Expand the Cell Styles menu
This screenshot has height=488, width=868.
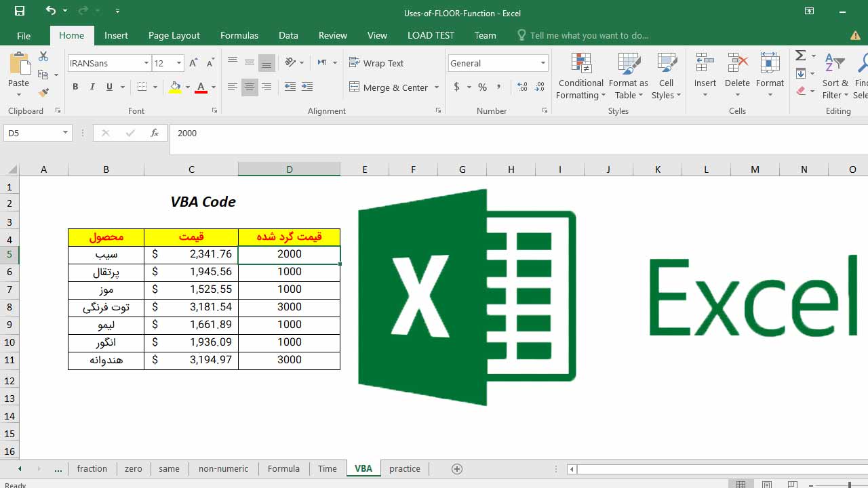(x=667, y=76)
